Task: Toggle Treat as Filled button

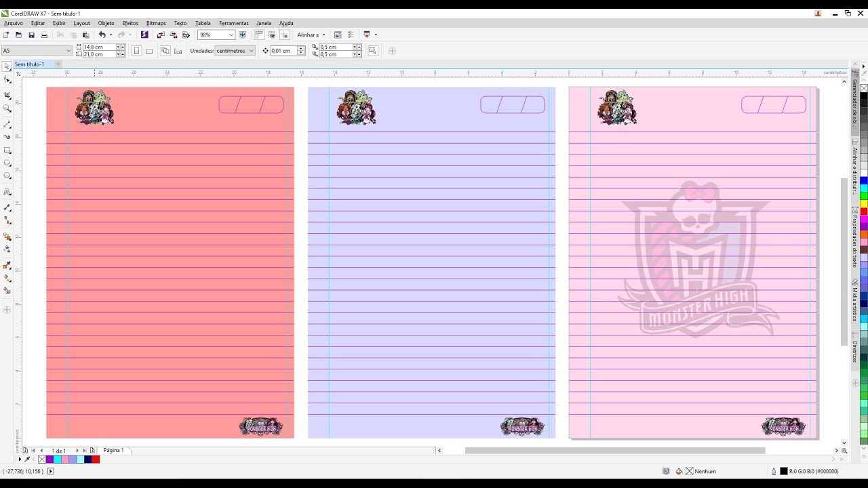Action: (x=372, y=50)
